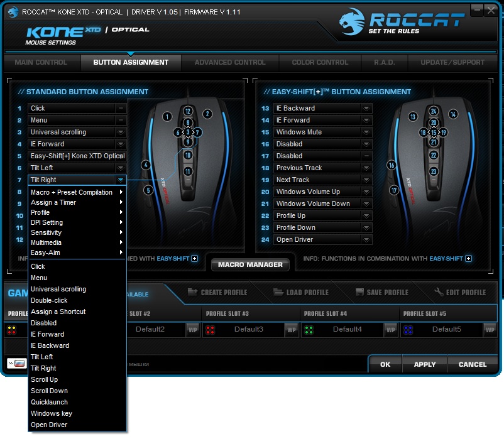Open the dropdown for button 13 IE Backward
The image size is (504, 439).
[x=366, y=108]
